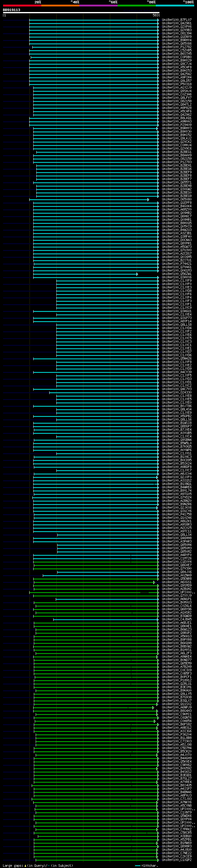Select UniRef100_Q8YPR1 label
Screen dimensions: 197x868
pos(177,243)
